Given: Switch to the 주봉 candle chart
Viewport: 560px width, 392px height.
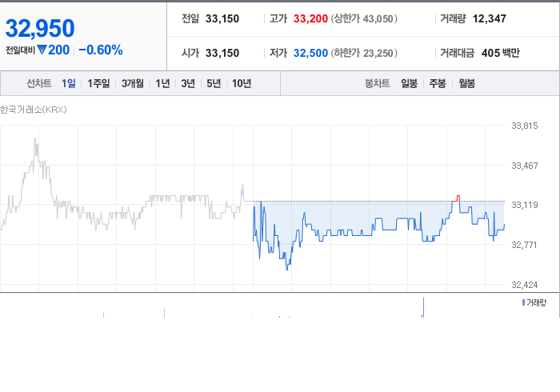Looking at the screenshot, I should click(x=438, y=83).
